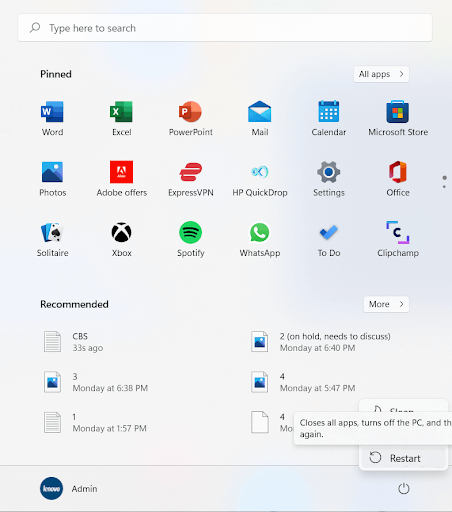Launch Clipchamp video editor

pyautogui.click(x=398, y=239)
